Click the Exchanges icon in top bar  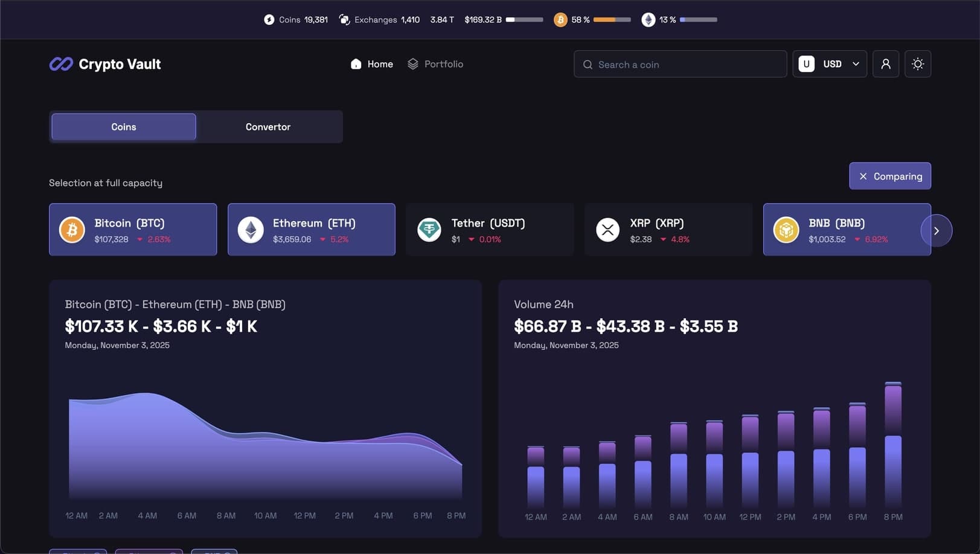pos(344,19)
